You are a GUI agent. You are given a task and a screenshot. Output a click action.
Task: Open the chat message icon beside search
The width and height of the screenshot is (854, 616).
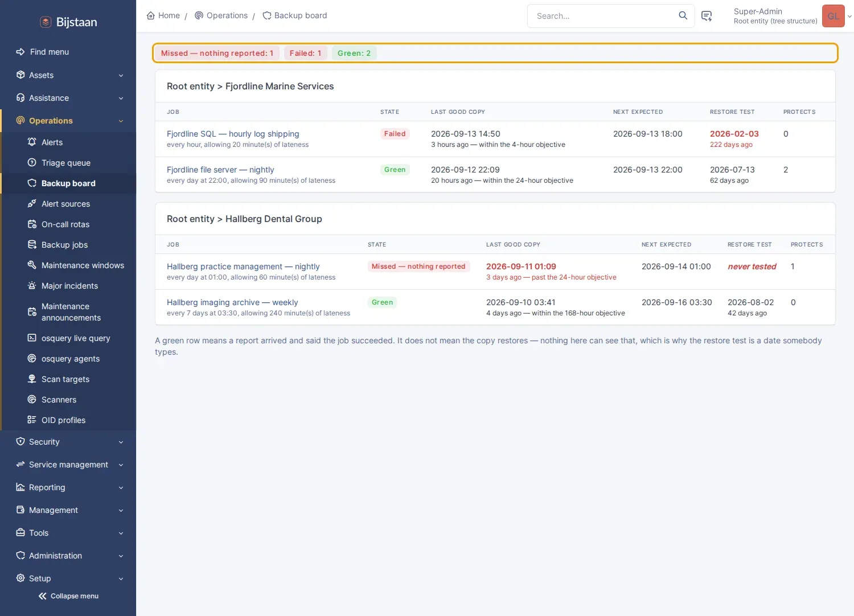click(707, 16)
